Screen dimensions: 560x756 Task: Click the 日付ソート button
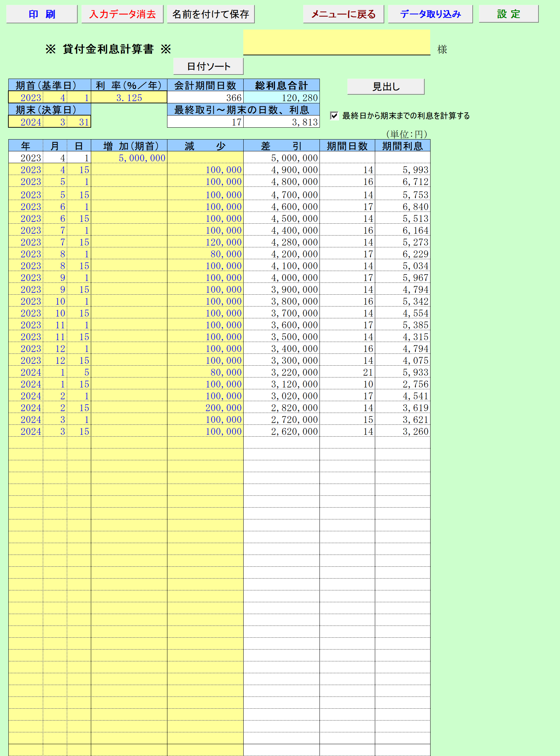pos(208,66)
